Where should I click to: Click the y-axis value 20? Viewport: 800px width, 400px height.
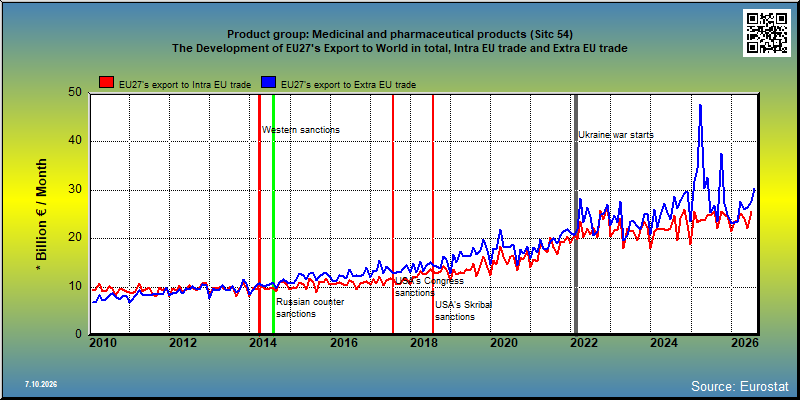pyautogui.click(x=74, y=238)
